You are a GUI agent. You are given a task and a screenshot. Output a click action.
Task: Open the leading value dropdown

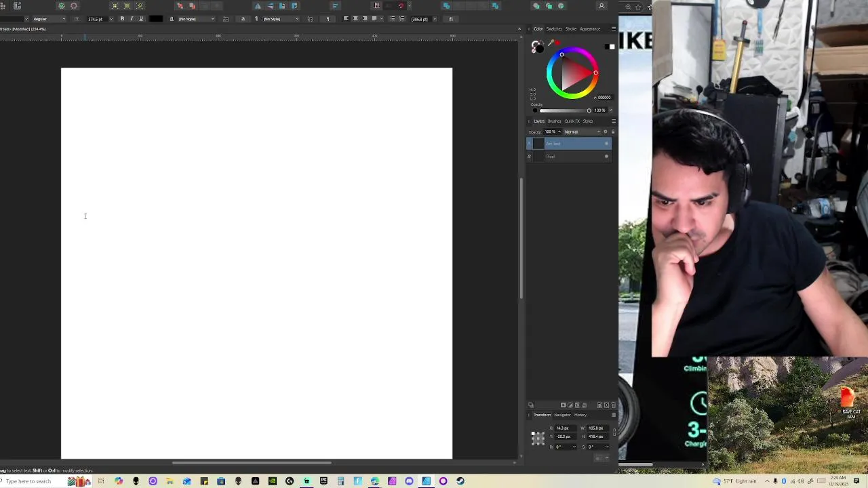(435, 19)
